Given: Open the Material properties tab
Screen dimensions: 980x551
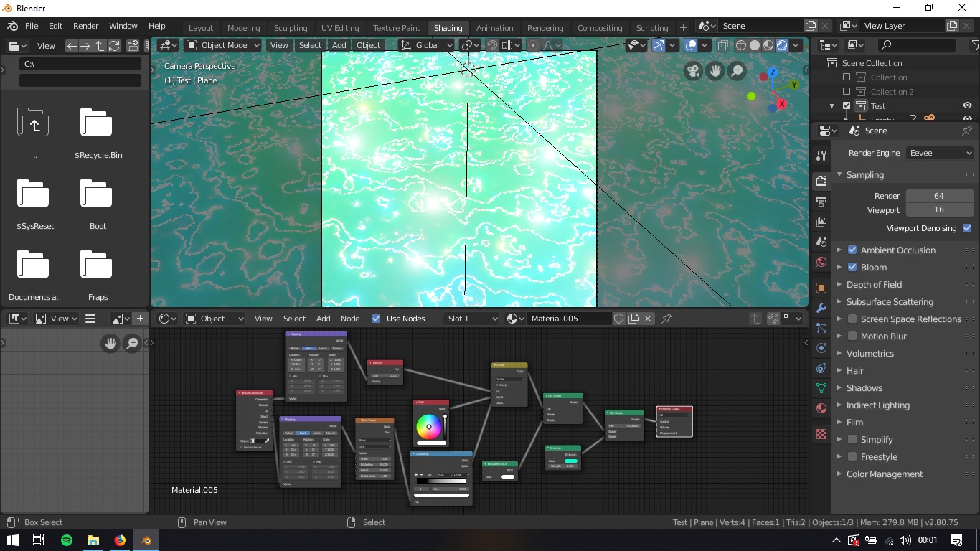Looking at the screenshot, I should 821,408.
